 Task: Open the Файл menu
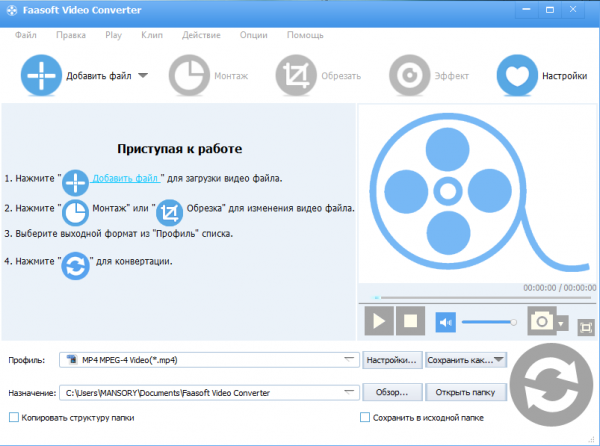[x=26, y=35]
